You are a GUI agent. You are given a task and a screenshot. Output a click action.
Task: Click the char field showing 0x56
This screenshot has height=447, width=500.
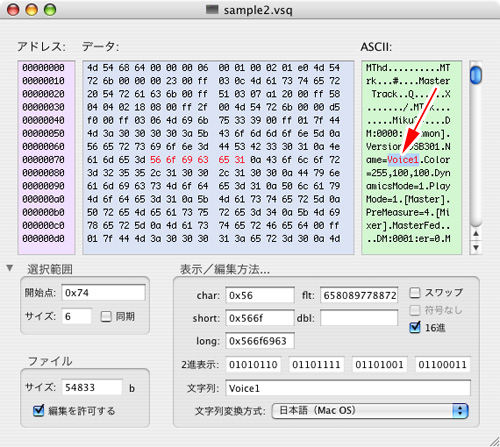tap(260, 295)
